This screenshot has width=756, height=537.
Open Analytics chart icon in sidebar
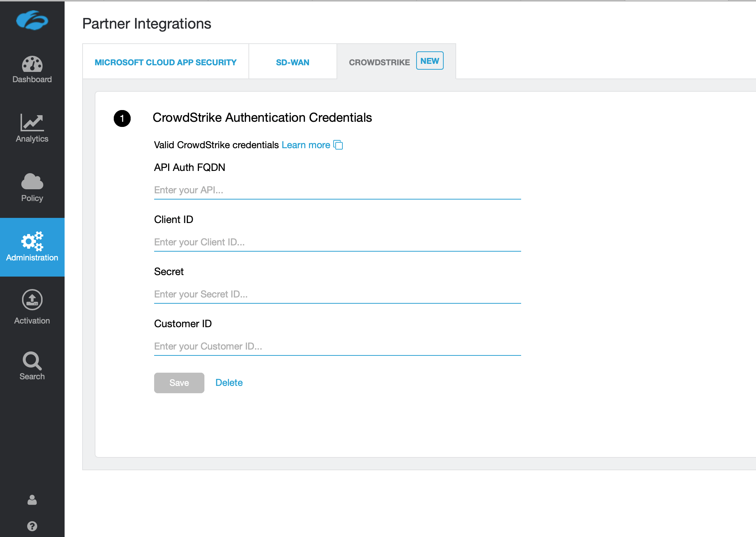(x=32, y=123)
